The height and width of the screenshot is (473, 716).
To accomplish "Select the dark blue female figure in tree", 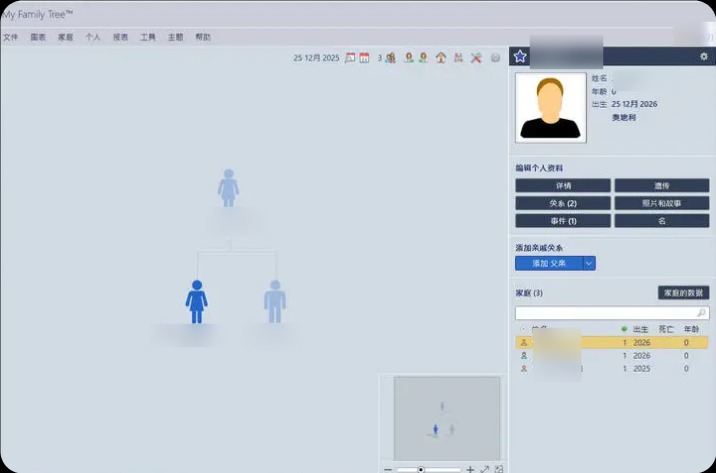I will pos(197,302).
